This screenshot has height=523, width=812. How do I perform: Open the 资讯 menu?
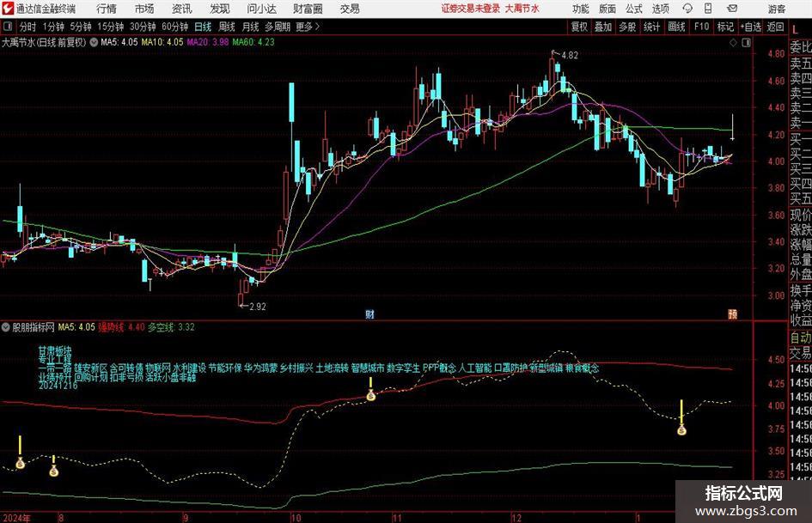181,9
